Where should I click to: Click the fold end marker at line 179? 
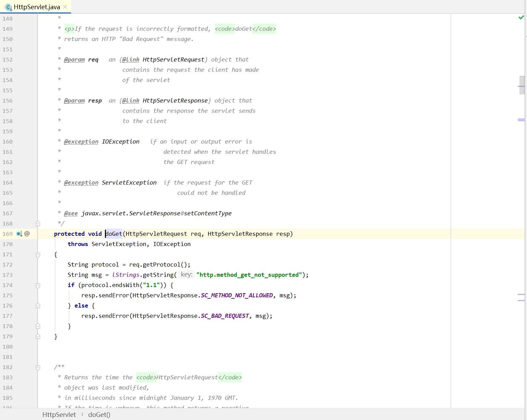click(x=38, y=336)
